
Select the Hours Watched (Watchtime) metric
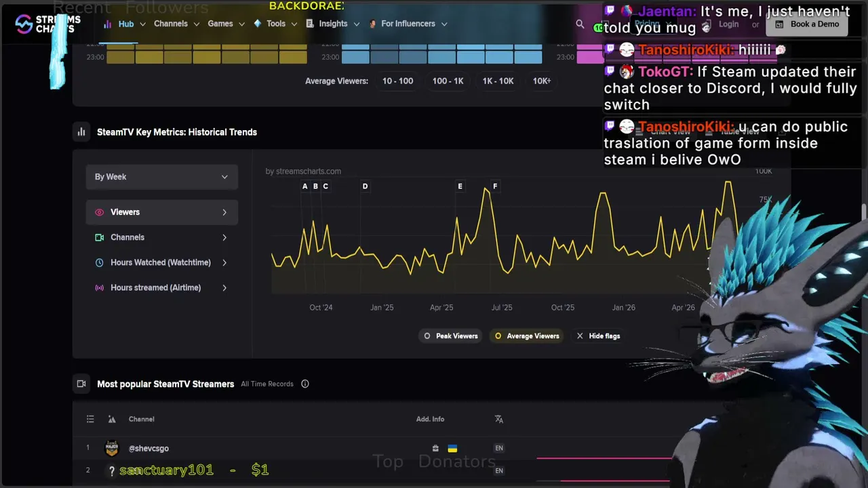[161, 262]
